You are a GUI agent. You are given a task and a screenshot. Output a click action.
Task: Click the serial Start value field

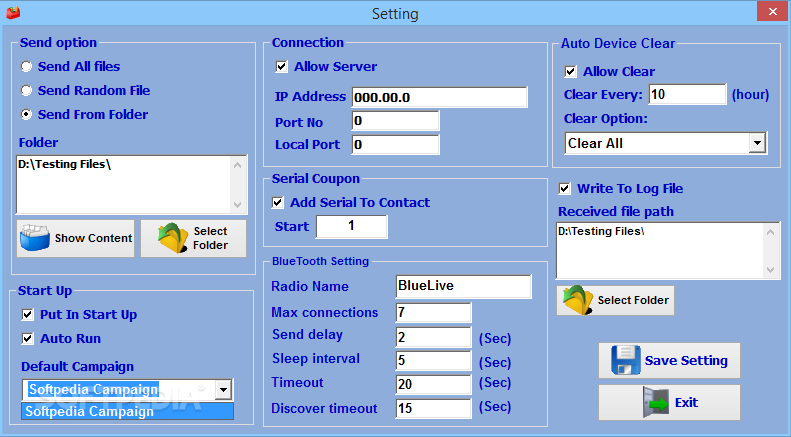click(352, 226)
